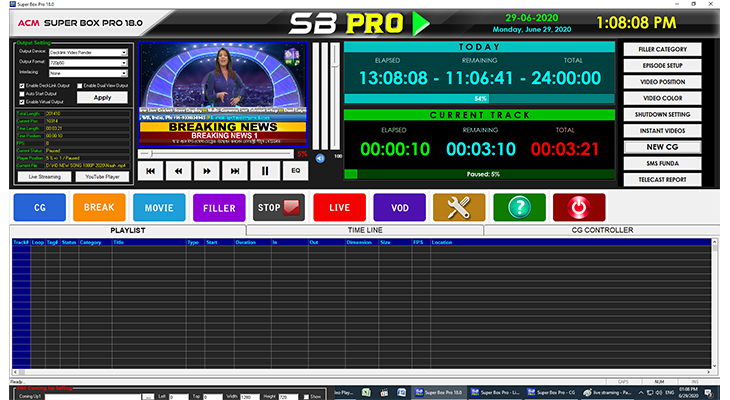The height and width of the screenshot is (400, 730).
Task: Pause playback with the pause button
Action: point(265,171)
